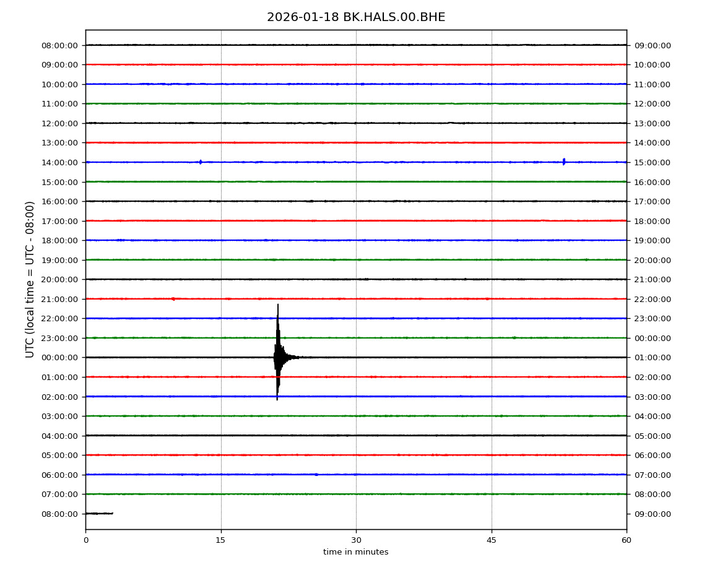The width and height of the screenshot is (712, 588).
Task: Click the 60 tick label on the x-axis
Action: pos(627,540)
